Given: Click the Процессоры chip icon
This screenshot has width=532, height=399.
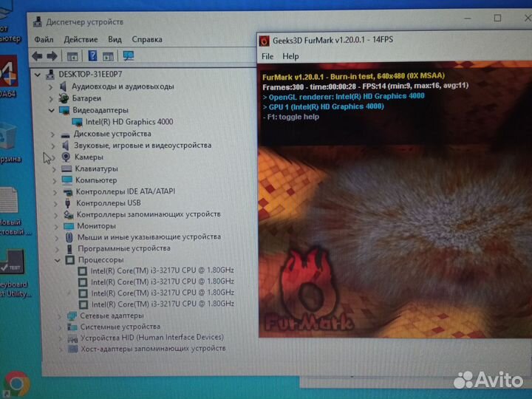Looking at the screenshot, I should pyautogui.click(x=70, y=260).
